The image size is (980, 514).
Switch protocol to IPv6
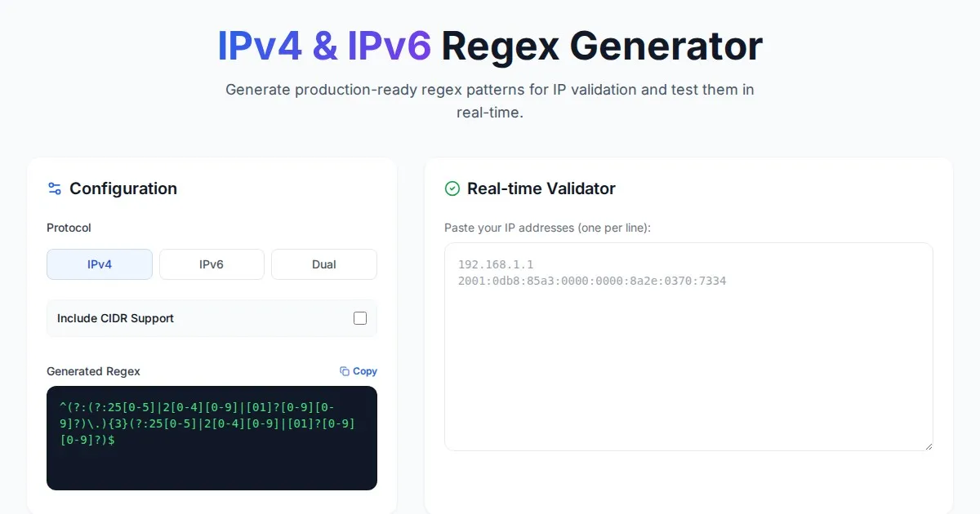[x=212, y=264]
